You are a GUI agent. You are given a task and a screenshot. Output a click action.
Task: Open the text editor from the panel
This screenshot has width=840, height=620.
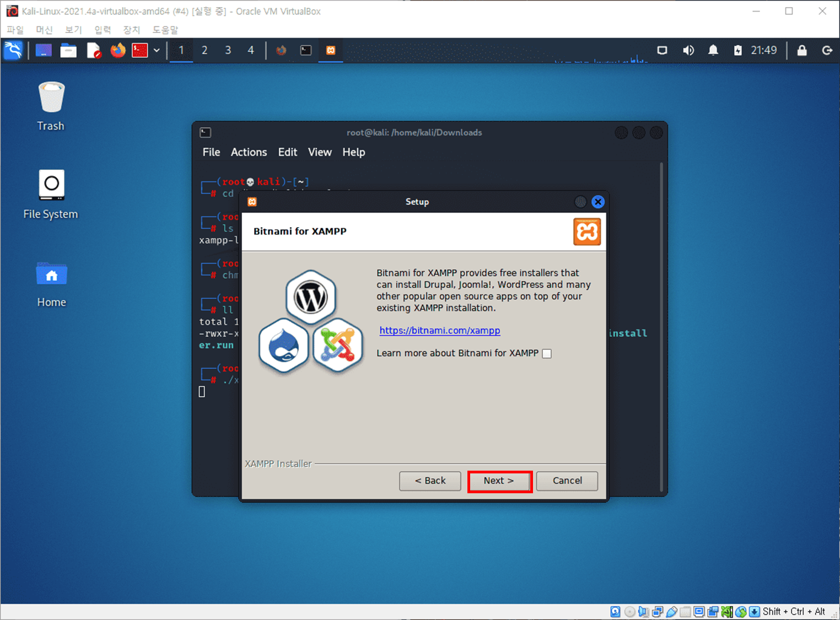point(94,50)
